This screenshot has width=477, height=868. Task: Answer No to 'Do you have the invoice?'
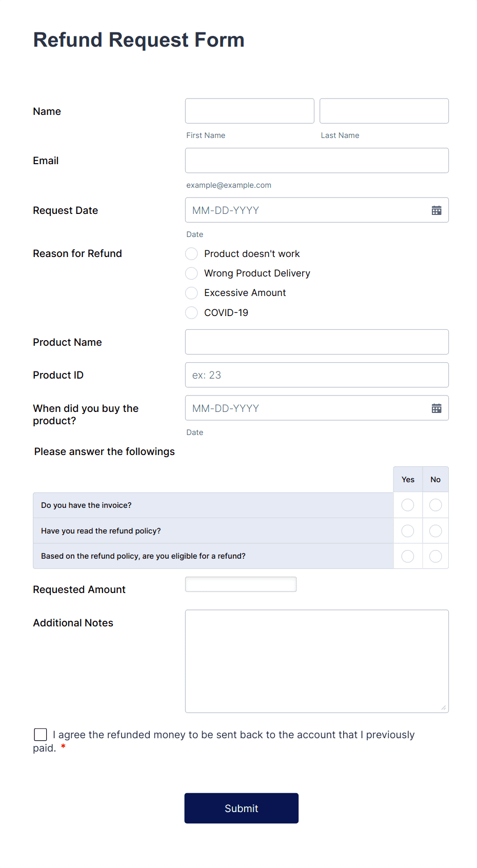click(435, 505)
